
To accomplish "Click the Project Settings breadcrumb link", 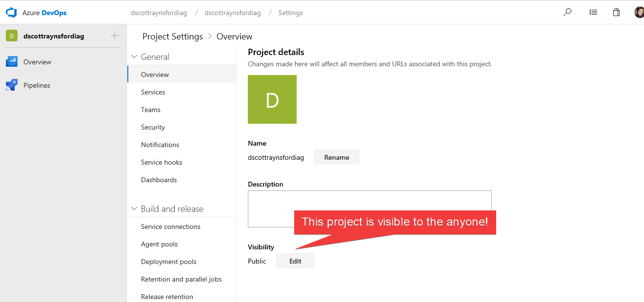I will point(172,37).
